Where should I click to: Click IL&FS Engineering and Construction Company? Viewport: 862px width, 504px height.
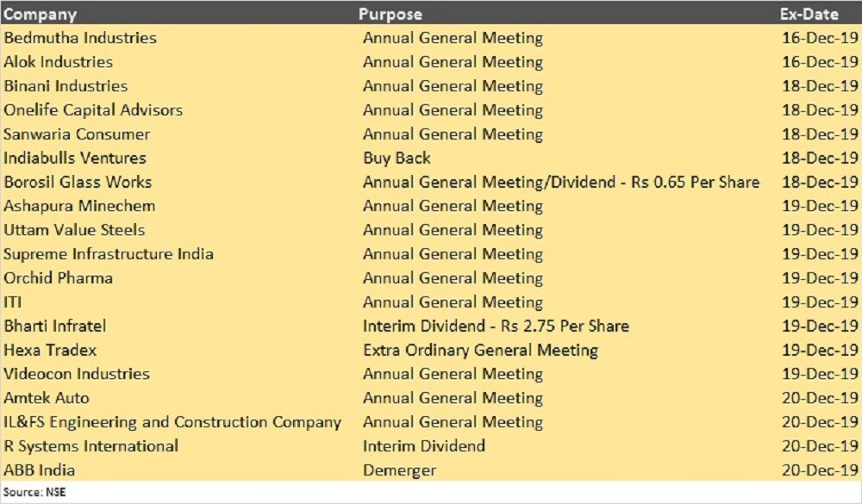(172, 422)
